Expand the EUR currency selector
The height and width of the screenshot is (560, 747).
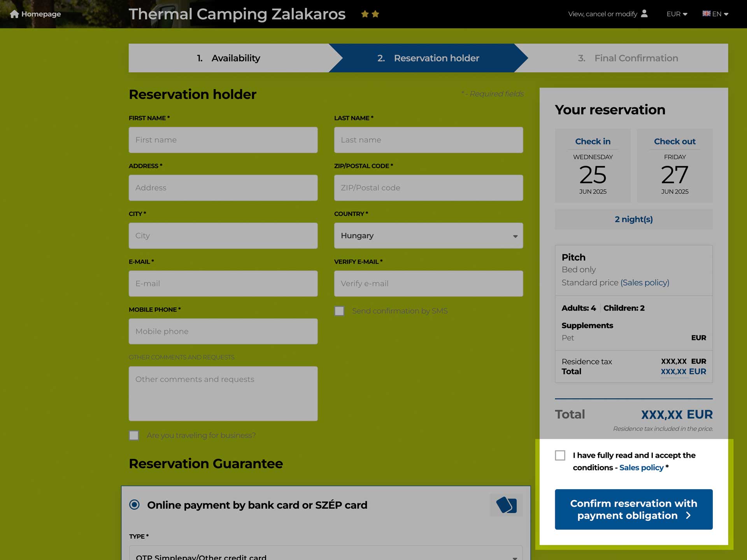[677, 14]
